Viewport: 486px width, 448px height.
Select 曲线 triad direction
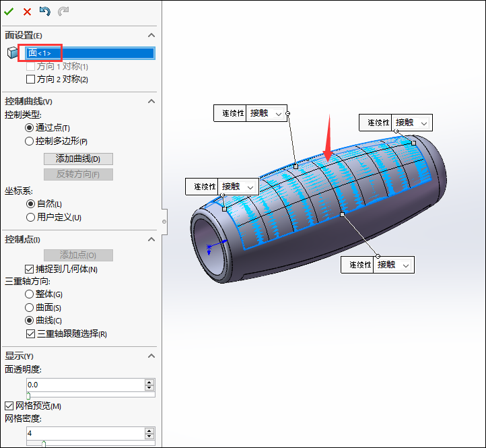point(29,320)
